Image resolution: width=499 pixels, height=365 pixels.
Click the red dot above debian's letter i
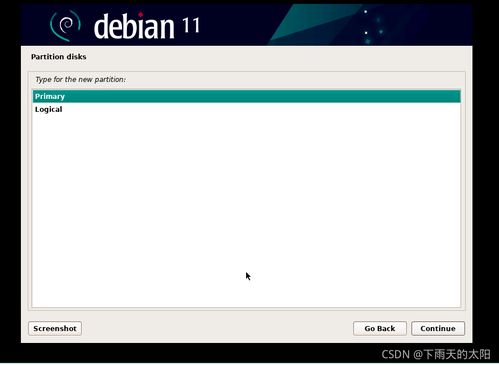coord(141,14)
